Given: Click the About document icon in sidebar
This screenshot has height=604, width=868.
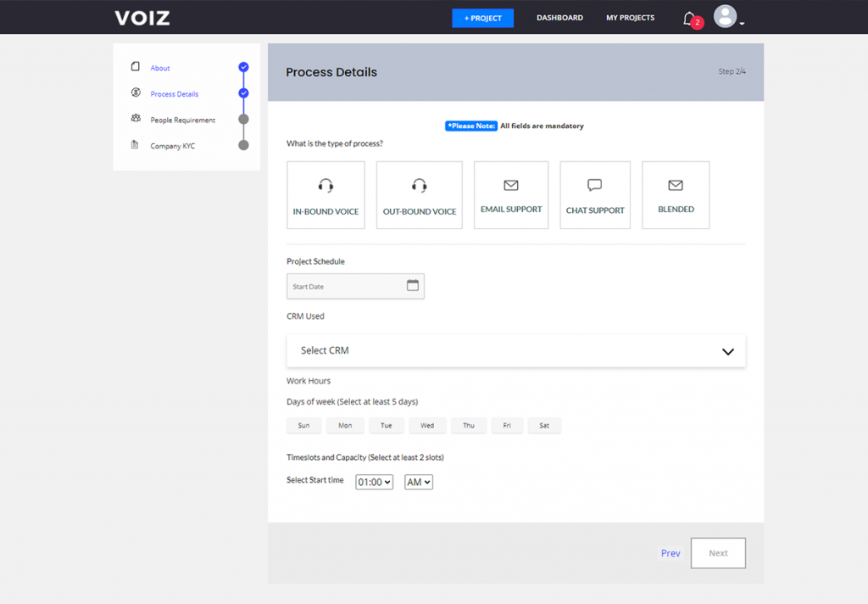Looking at the screenshot, I should (135, 66).
